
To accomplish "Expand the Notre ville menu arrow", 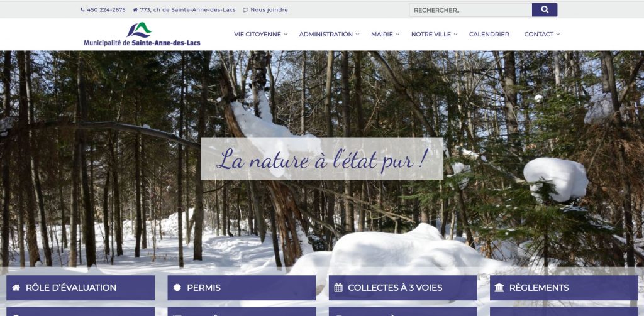I will (455, 35).
